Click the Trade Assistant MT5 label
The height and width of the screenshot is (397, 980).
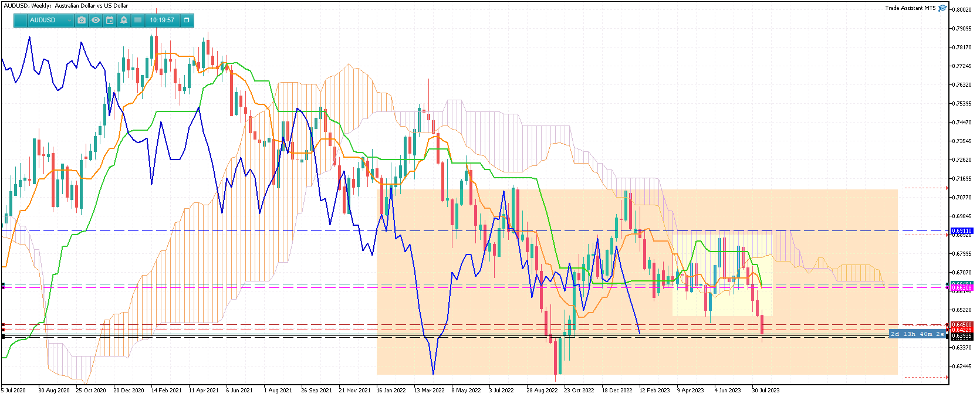910,8
